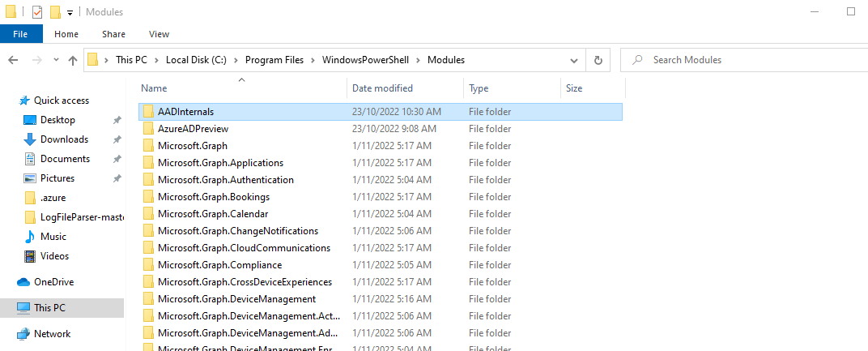Viewport: 868px width, 351px height.
Task: Open the Recent locations dropdown
Action: point(56,60)
